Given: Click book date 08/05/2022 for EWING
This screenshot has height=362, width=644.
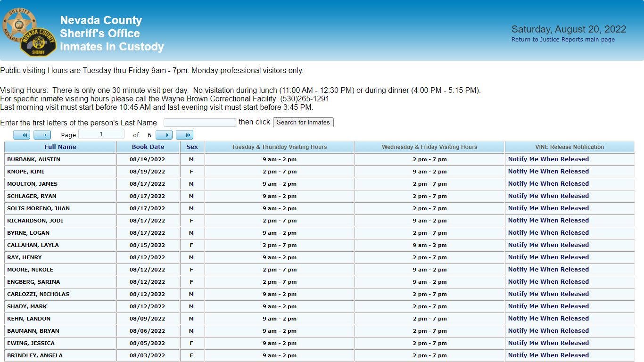Looking at the screenshot, I should click(x=148, y=343).
